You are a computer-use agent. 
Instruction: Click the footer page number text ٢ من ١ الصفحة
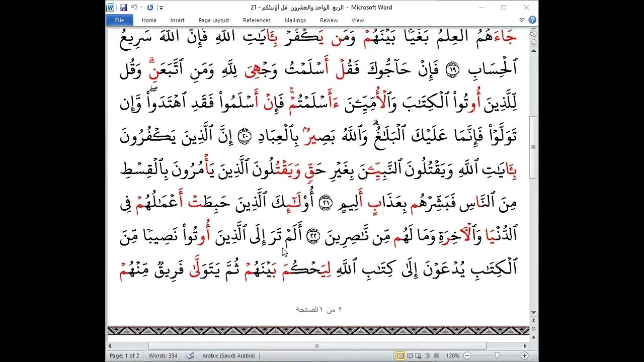tap(318, 309)
